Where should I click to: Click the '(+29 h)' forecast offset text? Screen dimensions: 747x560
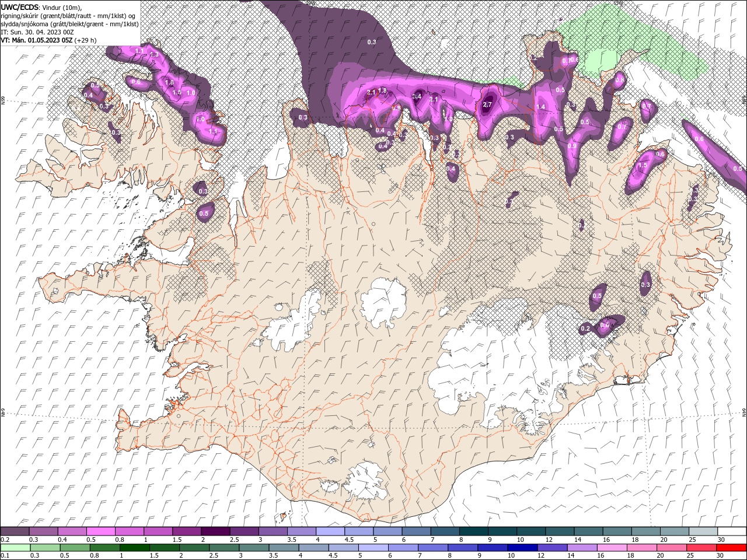[x=86, y=40]
